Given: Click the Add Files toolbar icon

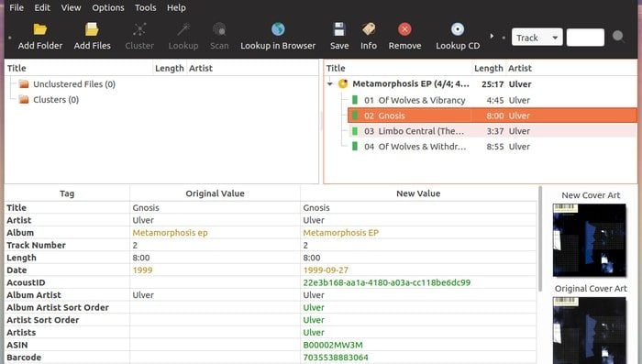Looking at the screenshot, I should pyautogui.click(x=92, y=29).
